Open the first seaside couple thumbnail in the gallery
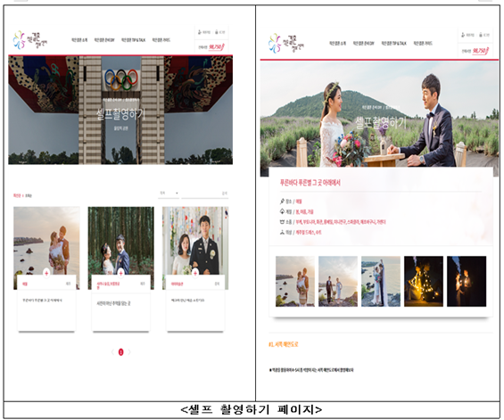 295,281
